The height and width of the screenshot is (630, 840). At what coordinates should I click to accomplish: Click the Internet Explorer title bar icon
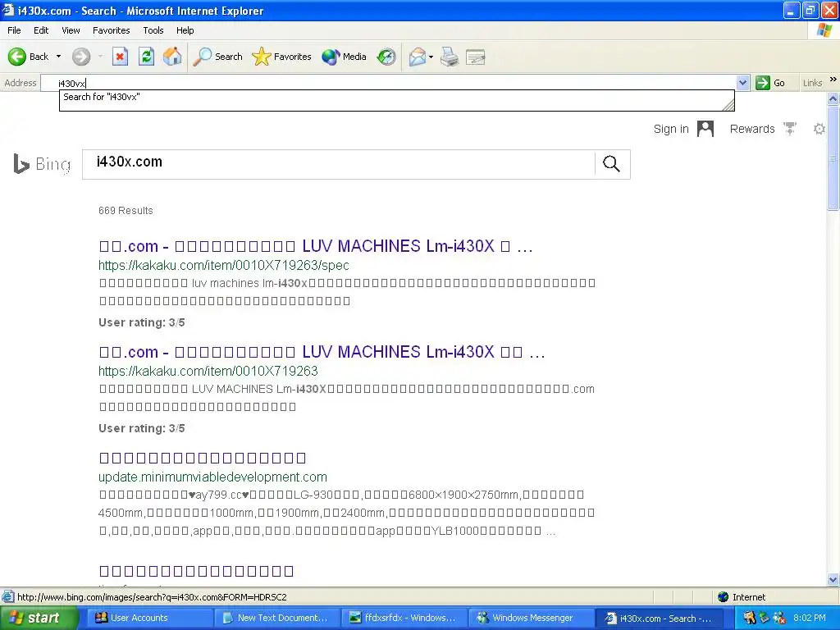8,10
